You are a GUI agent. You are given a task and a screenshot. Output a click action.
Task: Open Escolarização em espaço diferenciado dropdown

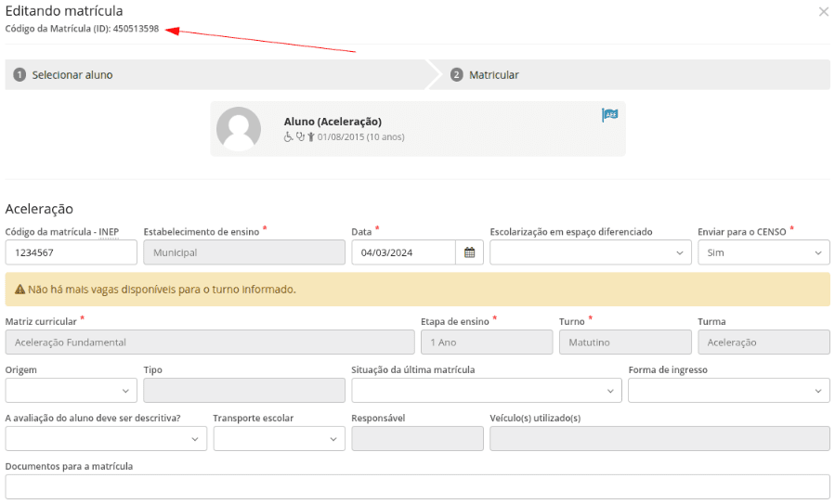pos(590,252)
